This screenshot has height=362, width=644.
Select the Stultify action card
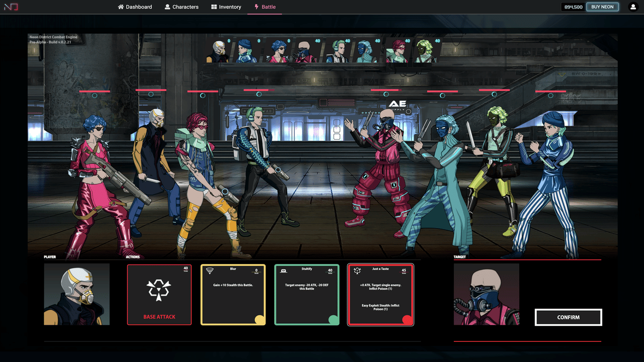(307, 295)
